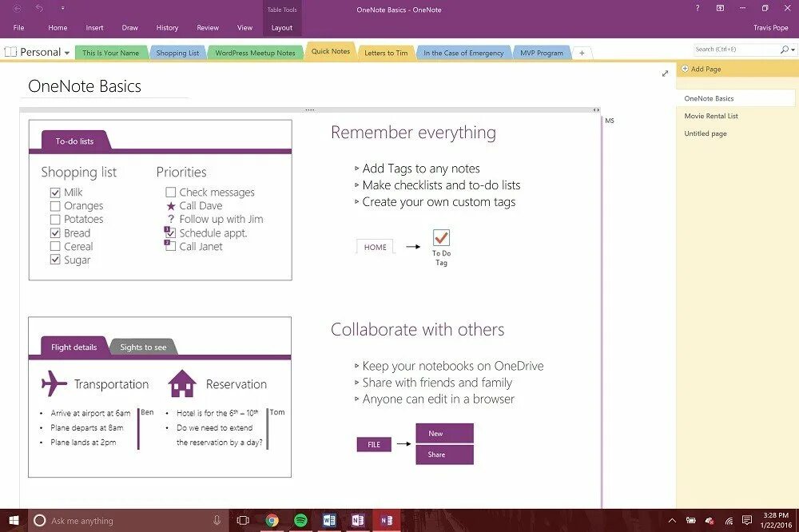Switch to the Home ribbon tab
The width and height of the screenshot is (799, 532).
pos(58,27)
